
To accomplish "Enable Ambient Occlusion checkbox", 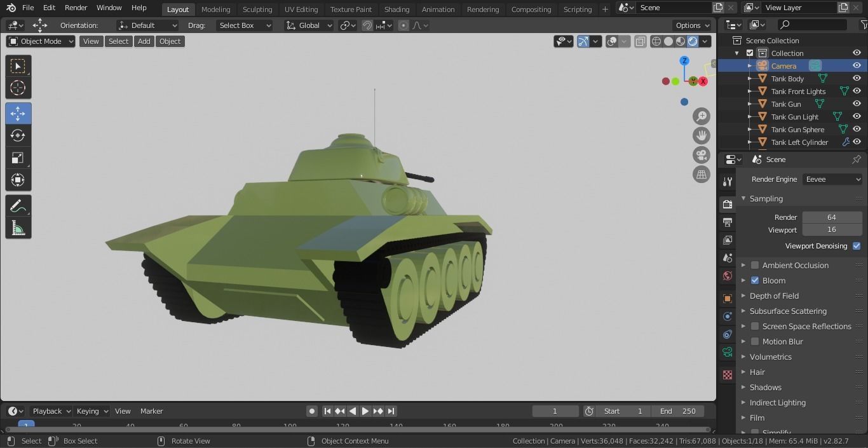I will pos(755,265).
